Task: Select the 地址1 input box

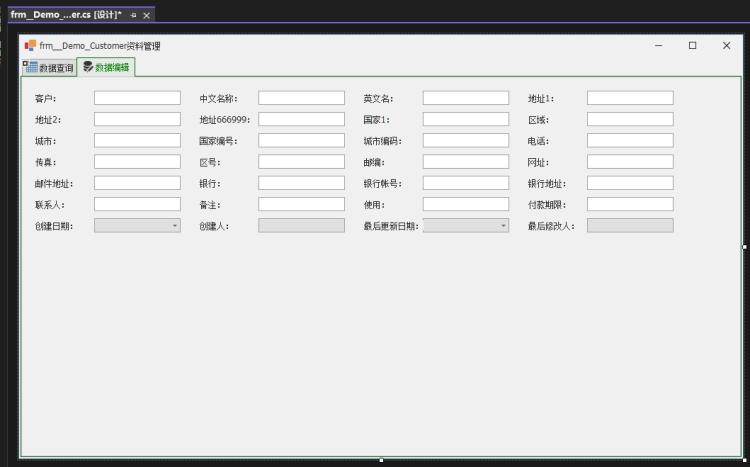Action: [x=630, y=98]
